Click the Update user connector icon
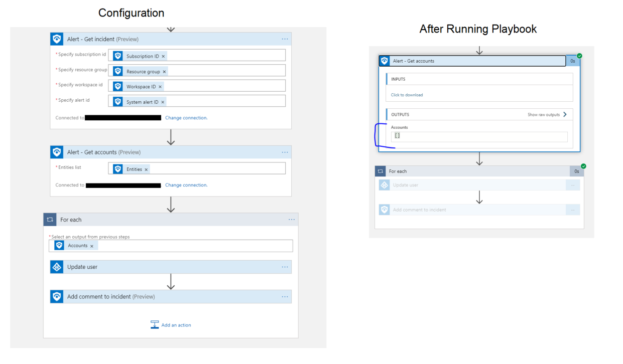 click(x=57, y=267)
